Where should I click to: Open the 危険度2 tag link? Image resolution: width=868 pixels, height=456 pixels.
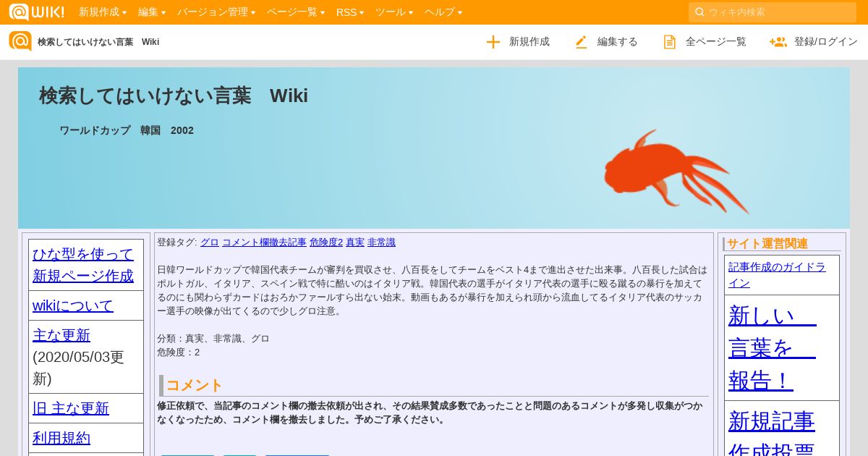tap(326, 242)
